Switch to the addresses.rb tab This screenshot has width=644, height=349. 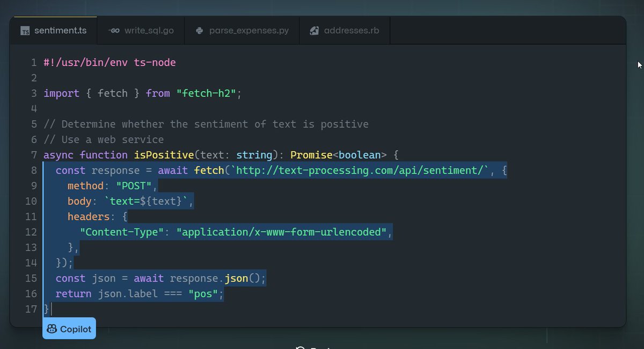(345, 31)
